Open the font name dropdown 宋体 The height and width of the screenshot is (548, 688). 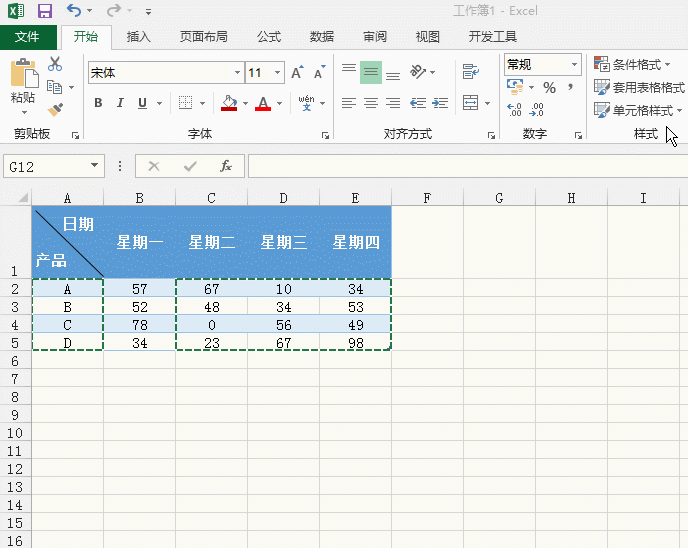click(237, 72)
